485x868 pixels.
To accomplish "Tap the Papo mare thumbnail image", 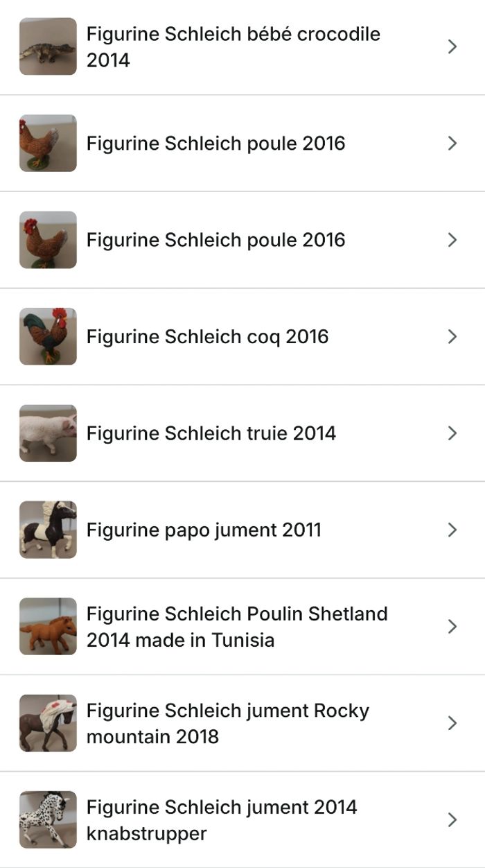I will (x=48, y=530).
